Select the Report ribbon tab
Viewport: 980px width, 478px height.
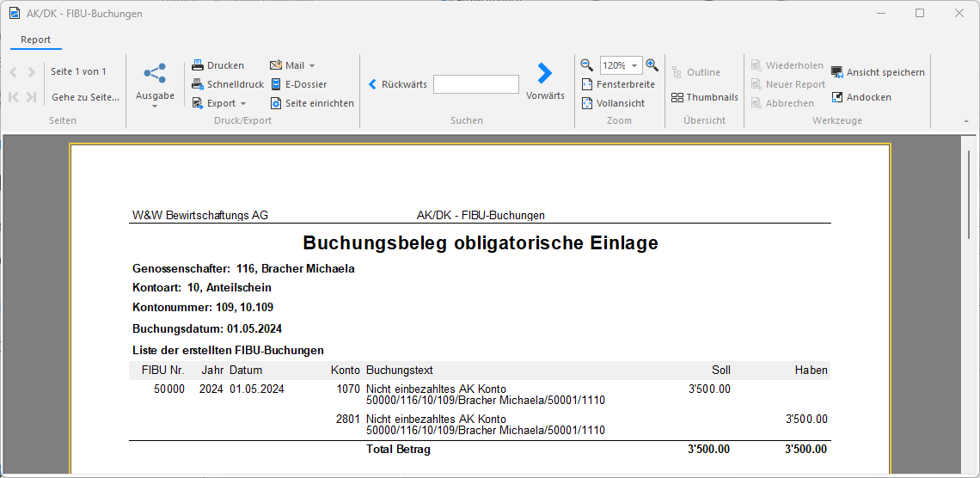click(35, 40)
